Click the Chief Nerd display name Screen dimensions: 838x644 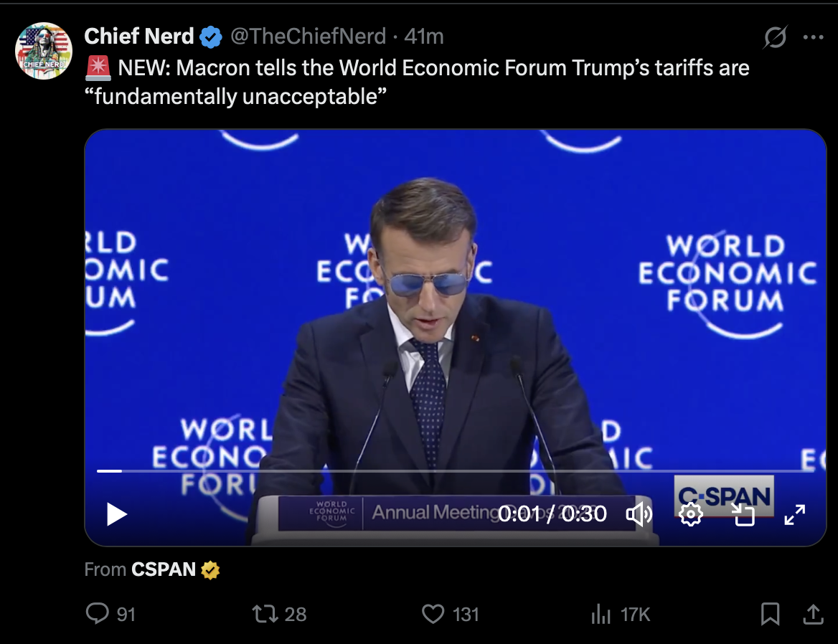coord(139,36)
